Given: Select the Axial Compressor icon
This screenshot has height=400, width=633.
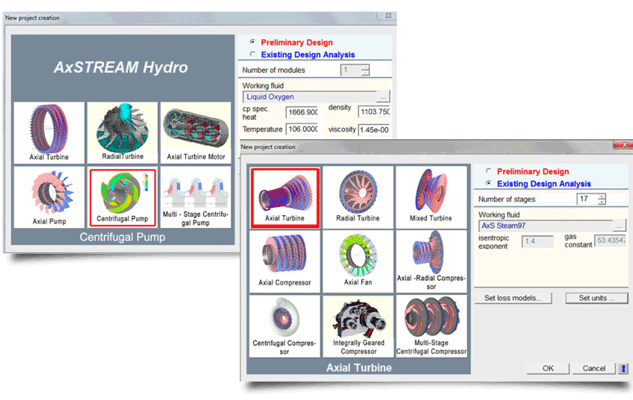Looking at the screenshot, I should click(285, 262).
